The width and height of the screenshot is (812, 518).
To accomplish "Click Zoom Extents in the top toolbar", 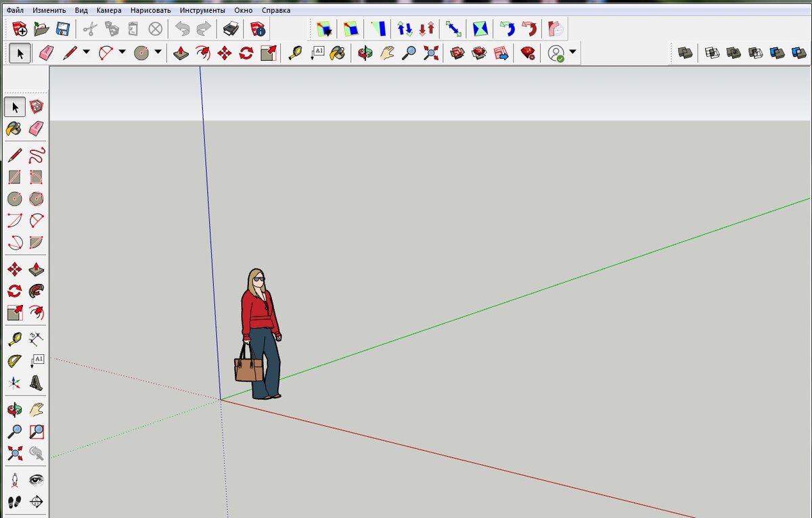I will point(430,53).
